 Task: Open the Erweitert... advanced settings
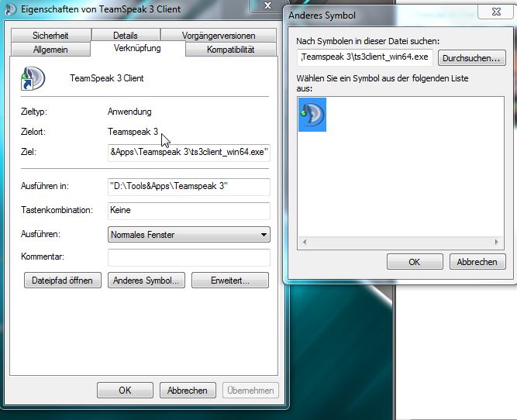(x=230, y=281)
